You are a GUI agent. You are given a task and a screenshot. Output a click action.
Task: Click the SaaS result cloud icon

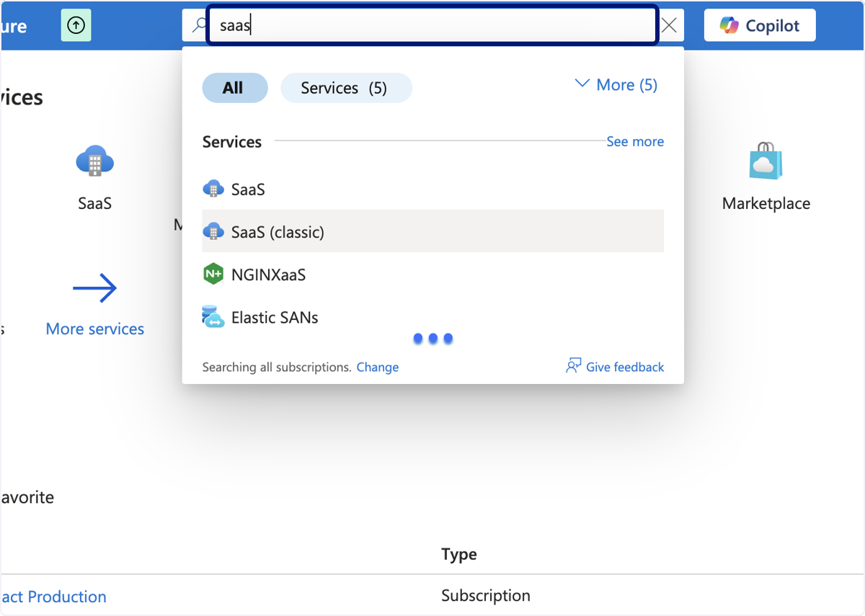[x=213, y=189]
